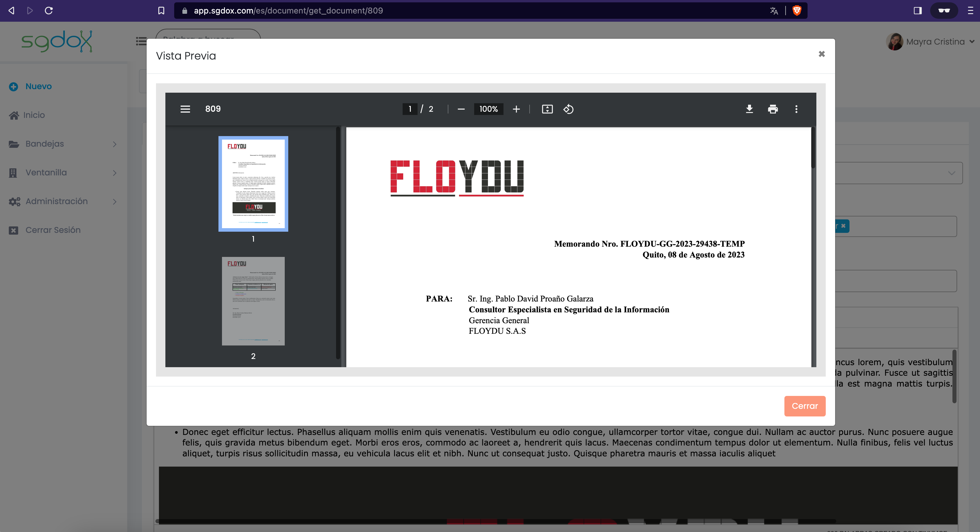Click the page number input field

click(x=410, y=109)
